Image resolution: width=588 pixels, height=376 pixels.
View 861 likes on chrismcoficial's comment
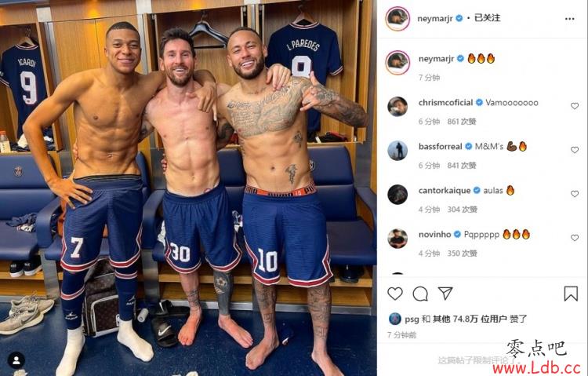click(462, 122)
